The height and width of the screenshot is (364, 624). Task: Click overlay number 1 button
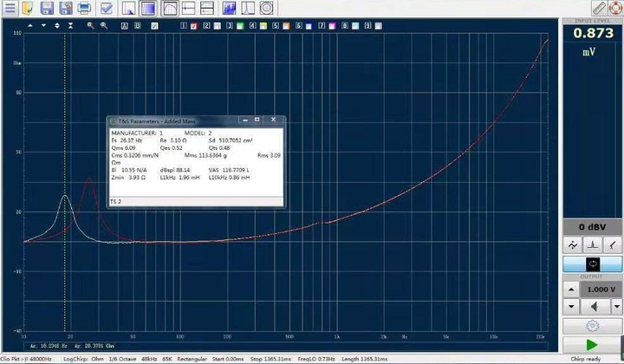click(184, 26)
